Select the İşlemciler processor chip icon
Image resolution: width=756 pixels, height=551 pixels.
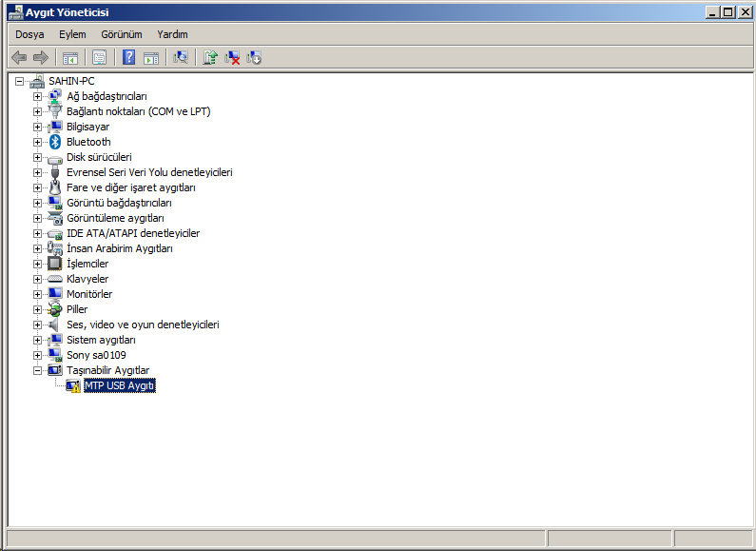click(x=55, y=264)
